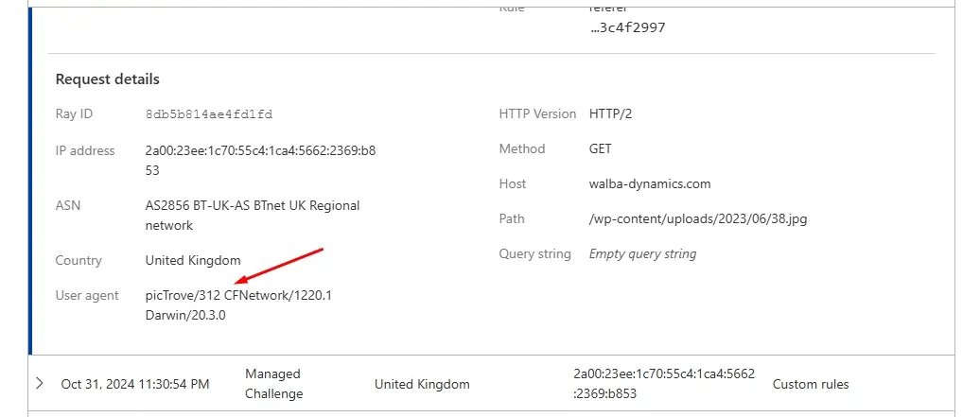Click the Ray ID value 8db5b814ae4fd1fd
This screenshot has width=980, height=417.
[208, 114]
